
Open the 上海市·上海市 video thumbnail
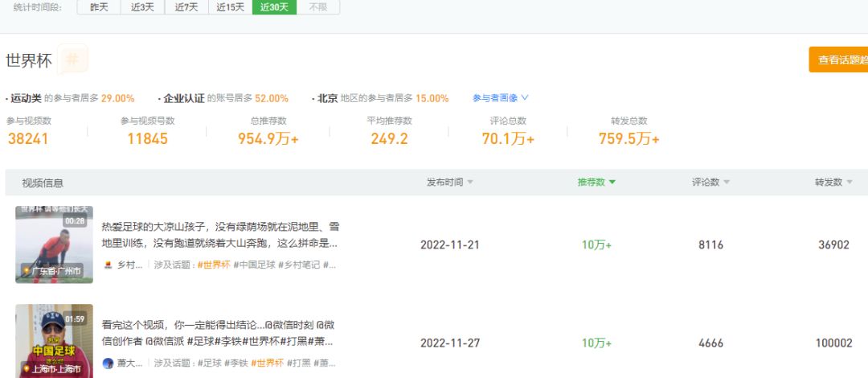[55, 341]
